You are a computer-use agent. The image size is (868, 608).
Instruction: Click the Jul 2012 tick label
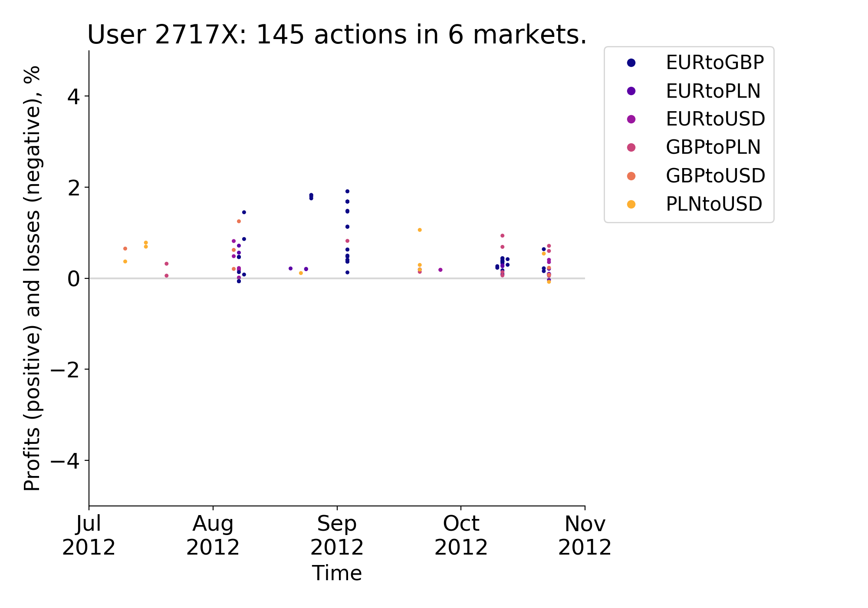coord(89,535)
